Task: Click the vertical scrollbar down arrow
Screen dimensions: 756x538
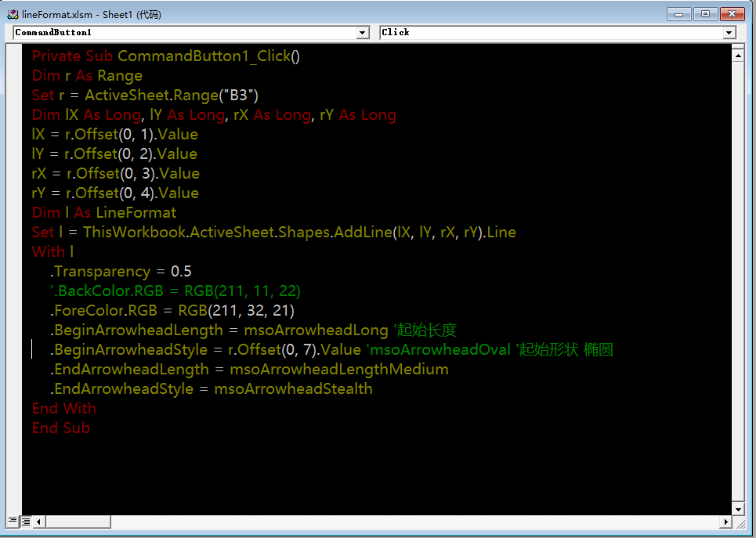Action: tap(738, 508)
